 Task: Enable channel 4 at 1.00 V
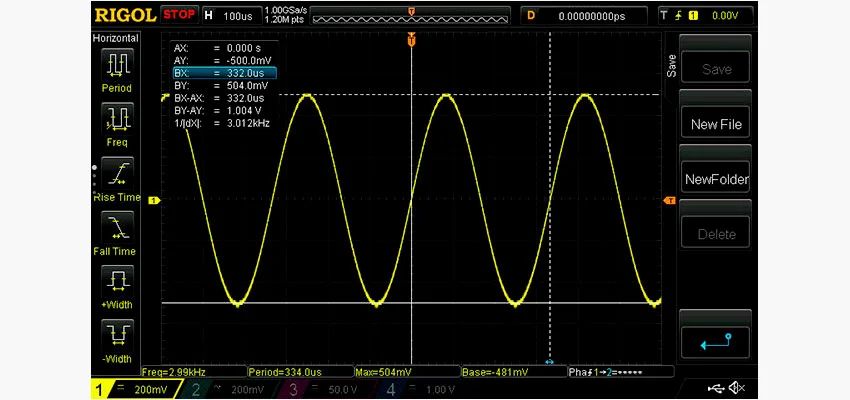(x=417, y=389)
